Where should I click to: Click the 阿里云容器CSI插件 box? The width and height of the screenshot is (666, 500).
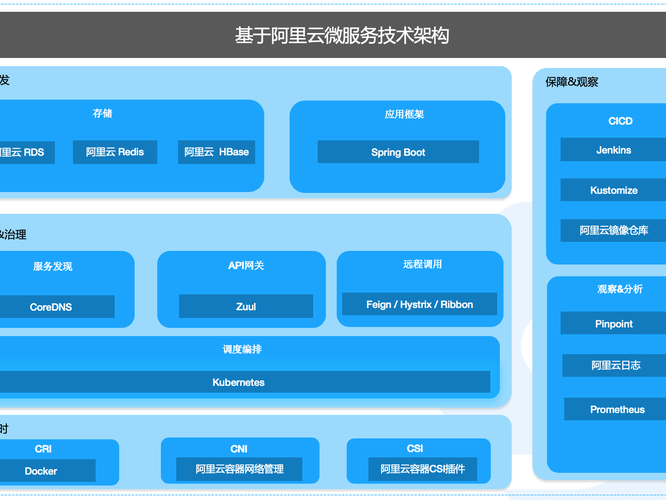pyautogui.click(x=423, y=469)
